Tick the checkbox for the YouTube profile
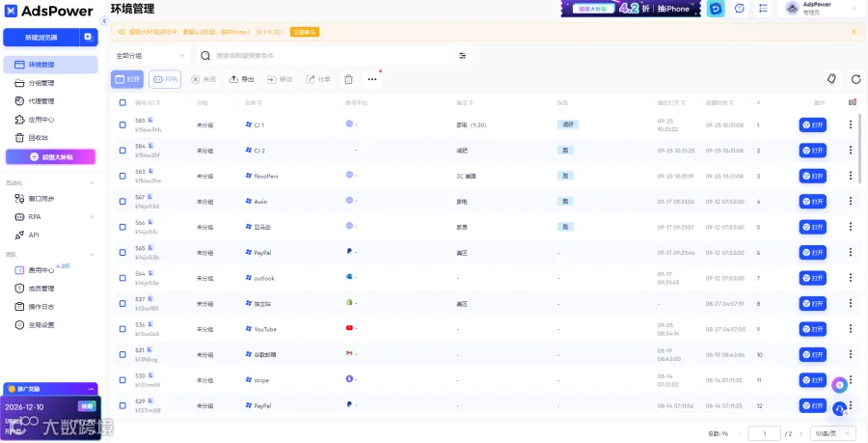The width and height of the screenshot is (868, 443). point(122,329)
